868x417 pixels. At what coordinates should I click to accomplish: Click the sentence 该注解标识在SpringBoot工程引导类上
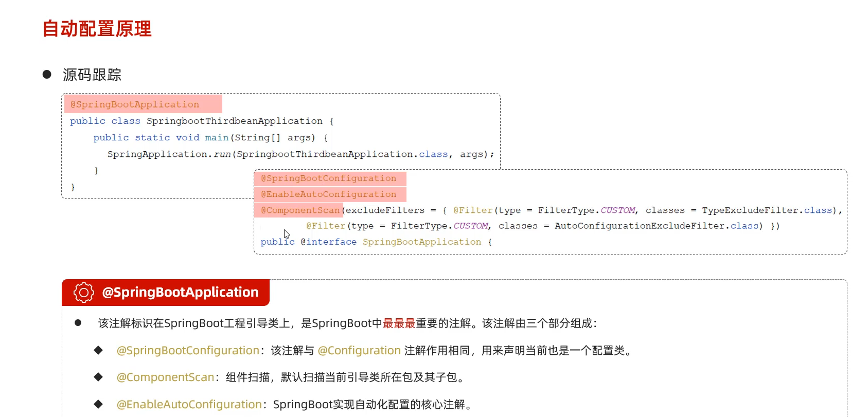pos(194,323)
